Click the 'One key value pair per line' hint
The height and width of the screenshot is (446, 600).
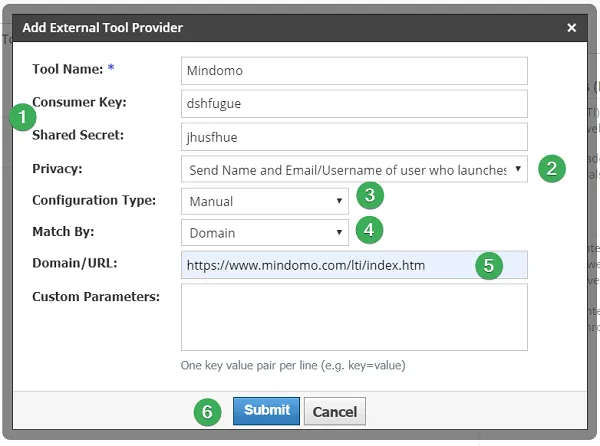point(293,366)
